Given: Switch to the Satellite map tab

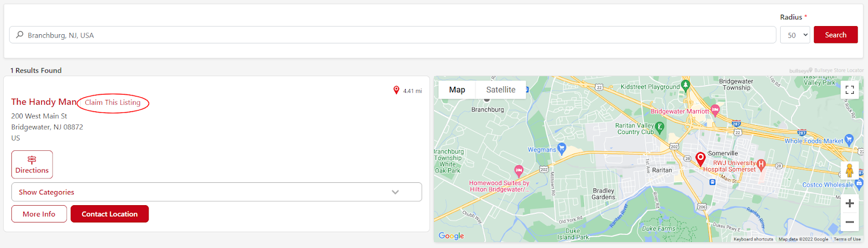Looking at the screenshot, I should [x=501, y=90].
